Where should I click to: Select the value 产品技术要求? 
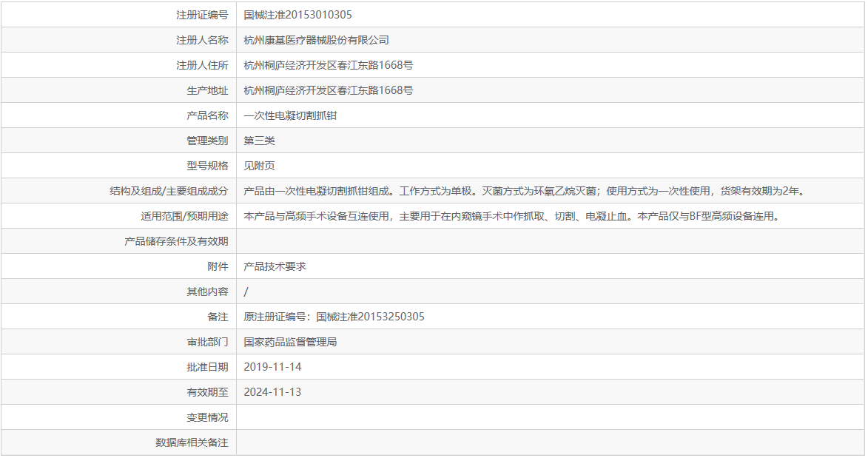275,266
